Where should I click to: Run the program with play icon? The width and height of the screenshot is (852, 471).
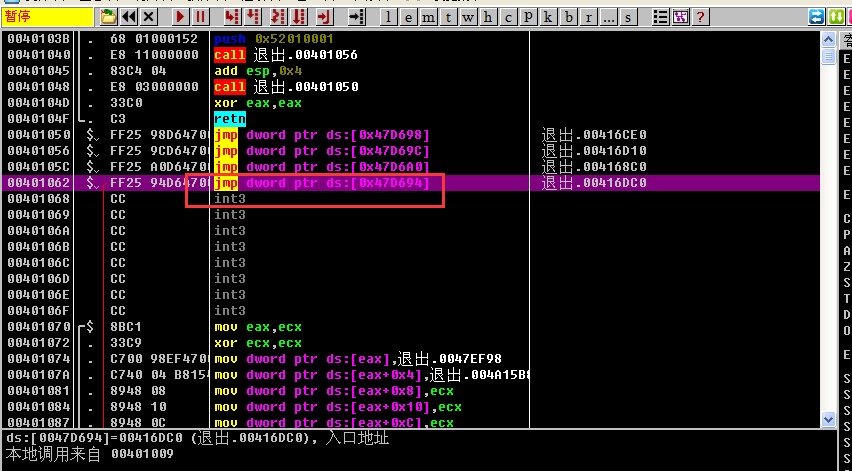180,17
